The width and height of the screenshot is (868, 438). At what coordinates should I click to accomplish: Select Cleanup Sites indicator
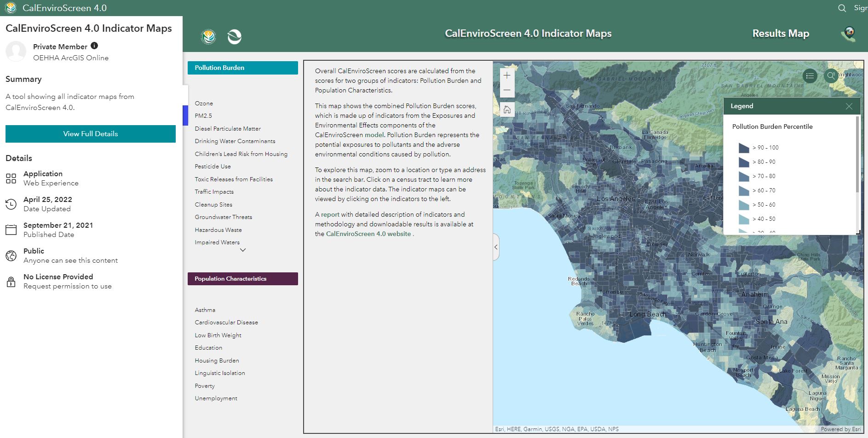point(213,205)
